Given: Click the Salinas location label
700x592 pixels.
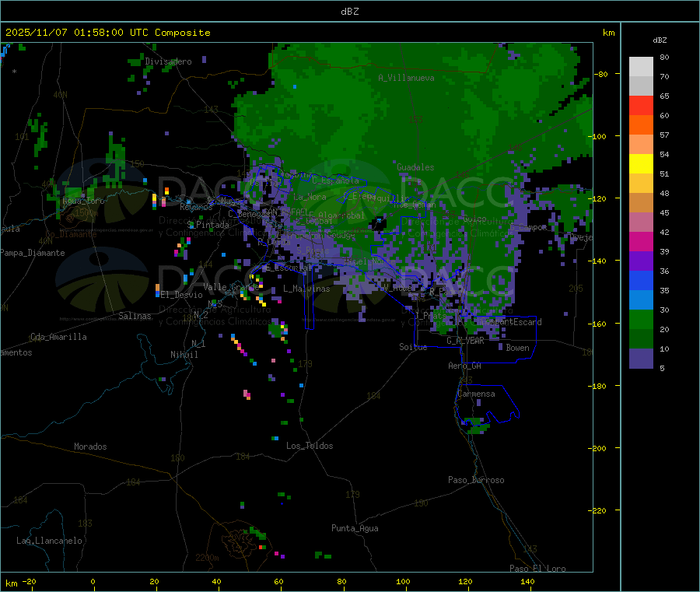Looking at the screenshot, I should 135,316.
